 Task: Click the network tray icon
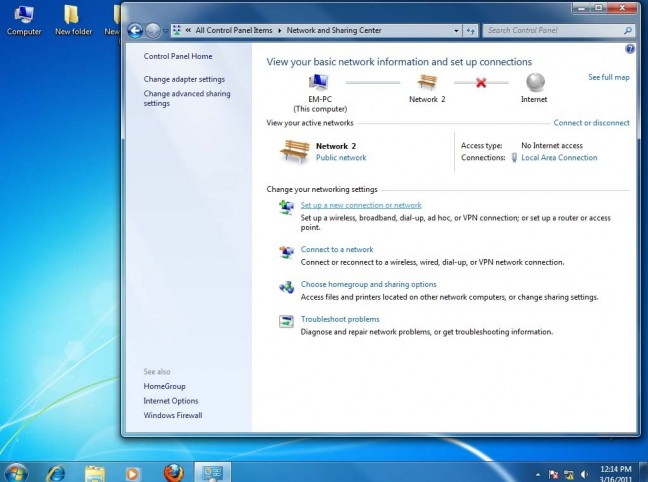569,475
